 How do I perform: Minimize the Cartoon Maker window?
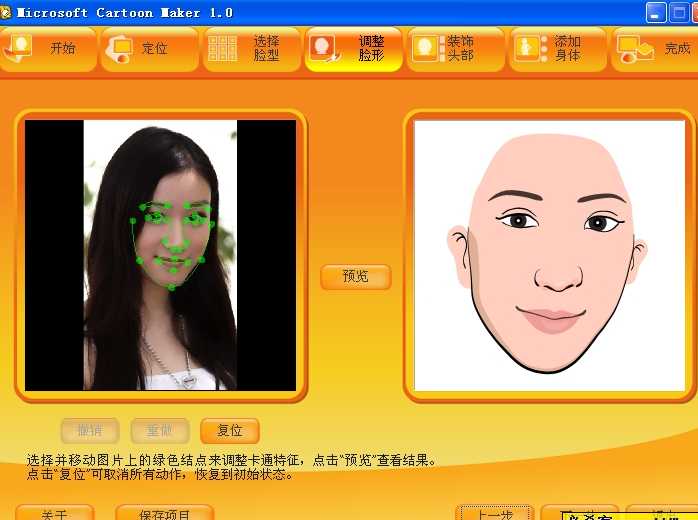click(x=657, y=12)
